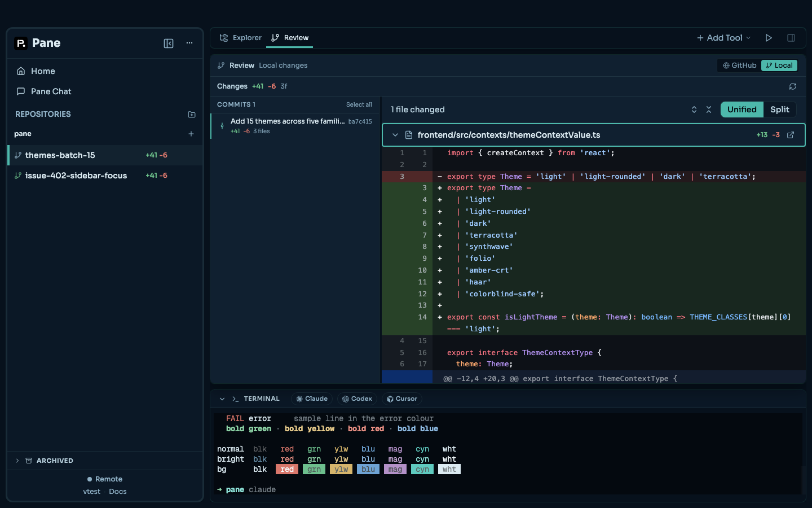Select the themes-batch-15 branch
Screen dimensions: 812x508
coord(105,155)
